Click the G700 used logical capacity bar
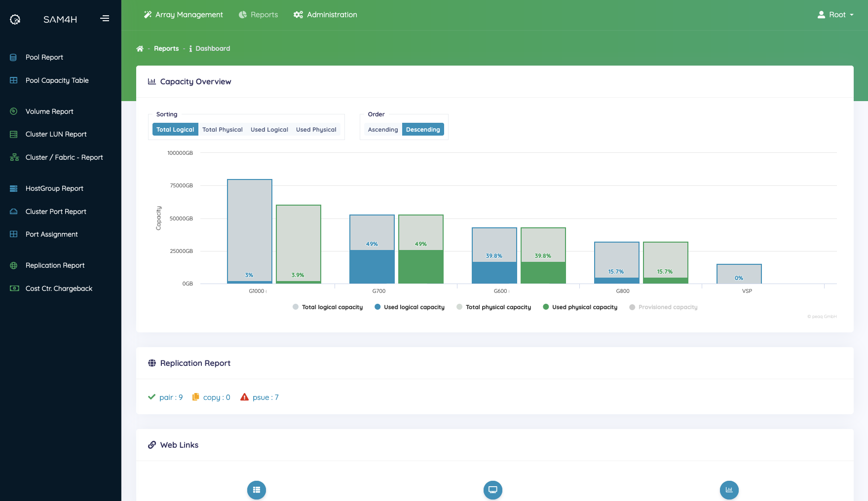 (x=372, y=267)
